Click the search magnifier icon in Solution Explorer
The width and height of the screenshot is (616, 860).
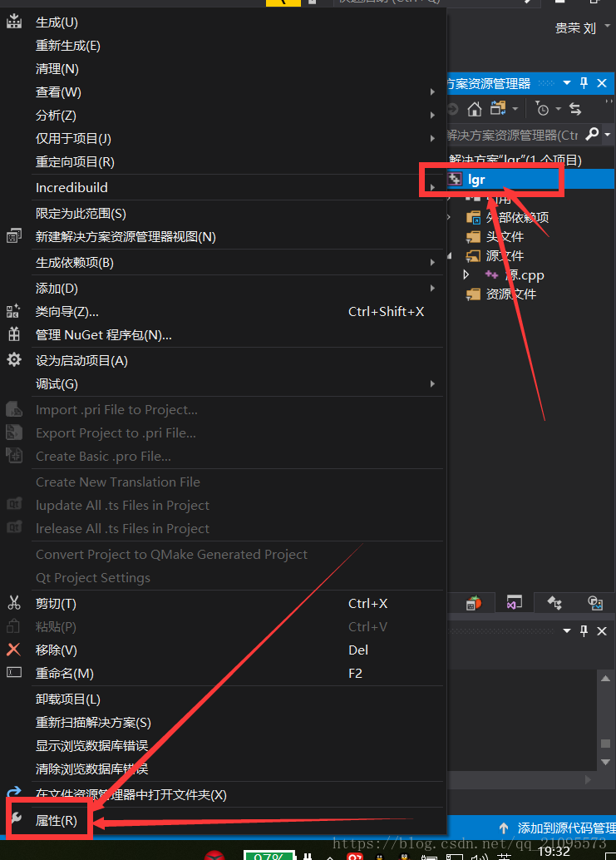point(593,134)
